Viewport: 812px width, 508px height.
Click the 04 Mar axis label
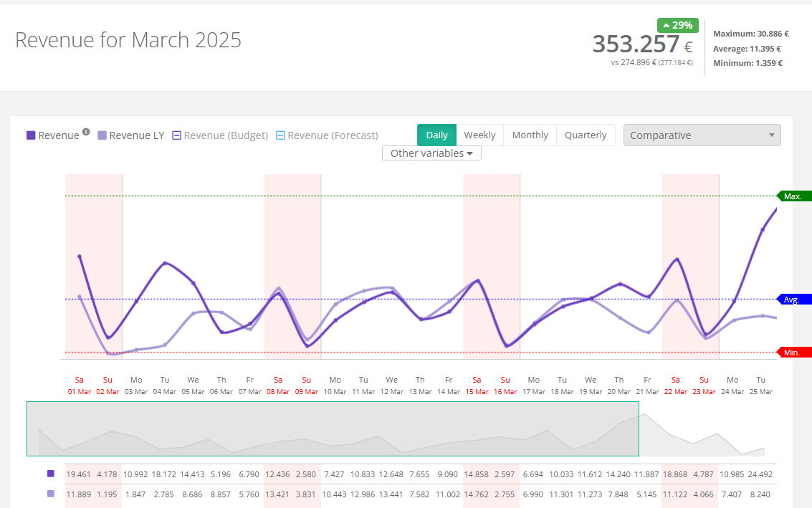(164, 391)
